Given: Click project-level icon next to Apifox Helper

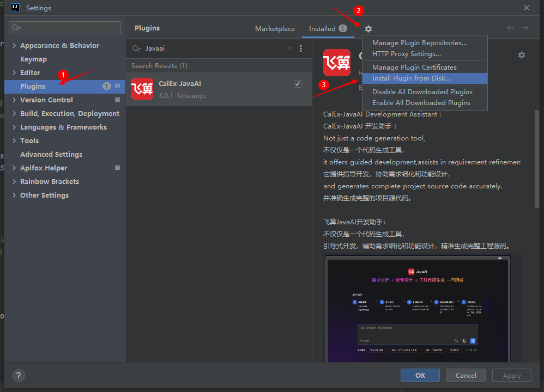Looking at the screenshot, I should (118, 168).
